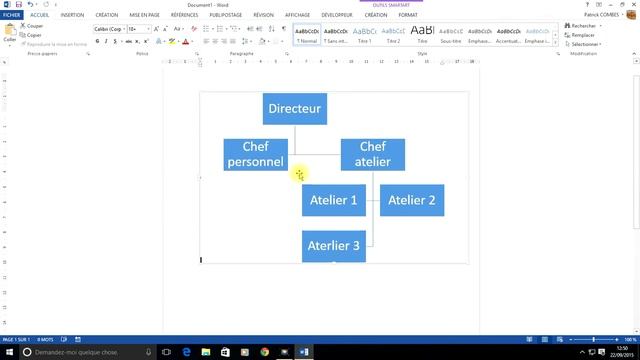The width and height of the screenshot is (640, 360).
Task: Click Reproduire la mise en forme
Action: [54, 44]
